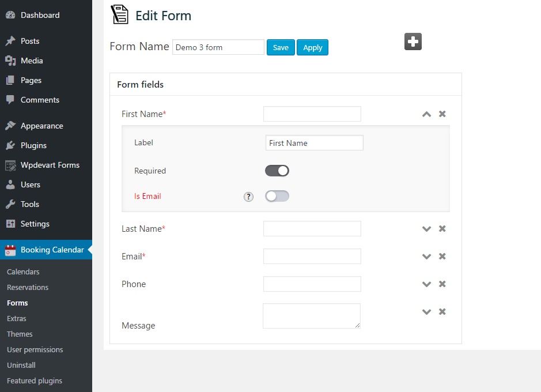Image resolution: width=541 pixels, height=392 pixels.
Task: Turn off the Required toggle
Action: point(277,171)
